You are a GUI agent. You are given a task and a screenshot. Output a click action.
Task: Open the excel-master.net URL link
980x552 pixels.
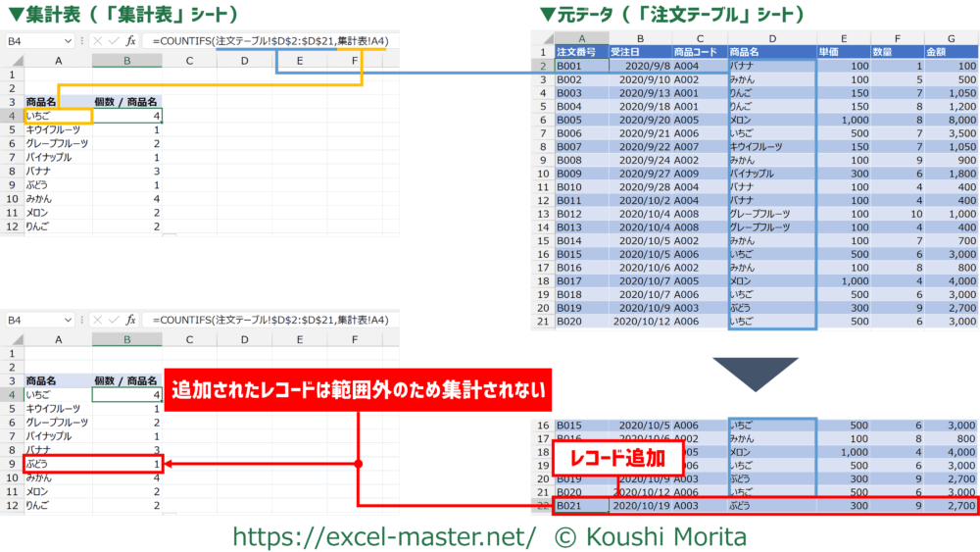click(x=382, y=536)
